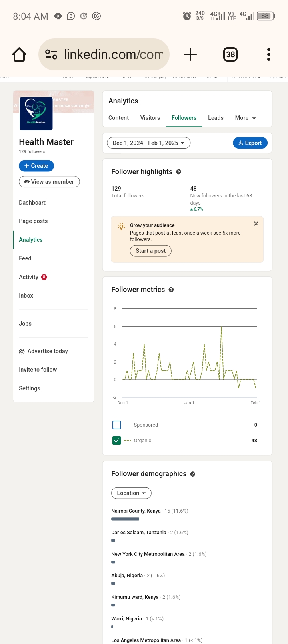Select the Followers tab
The height and width of the screenshot is (644, 288).
pyautogui.click(x=184, y=118)
